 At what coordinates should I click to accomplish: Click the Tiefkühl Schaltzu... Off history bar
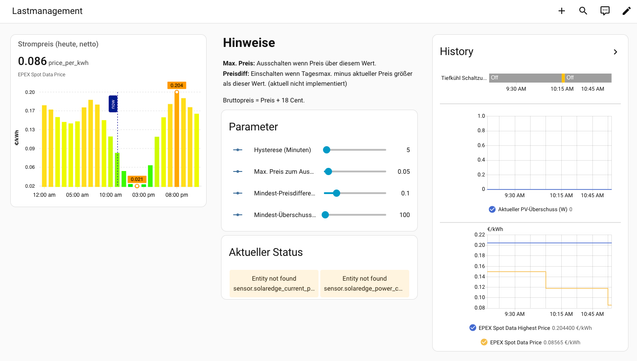pos(550,78)
